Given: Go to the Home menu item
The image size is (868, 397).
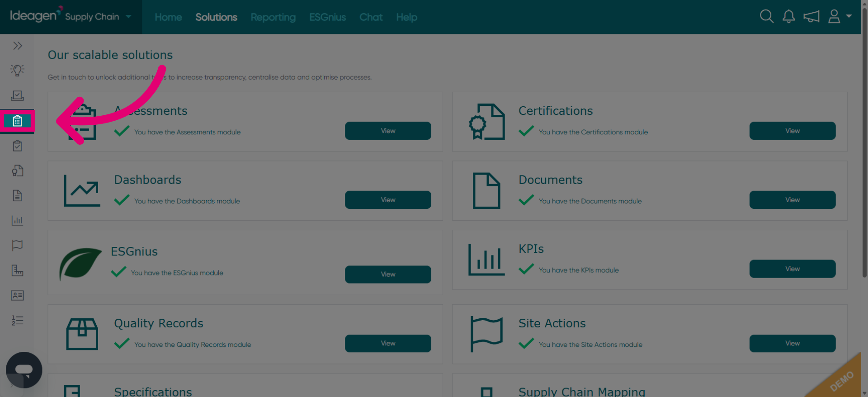Looking at the screenshot, I should click(x=168, y=17).
